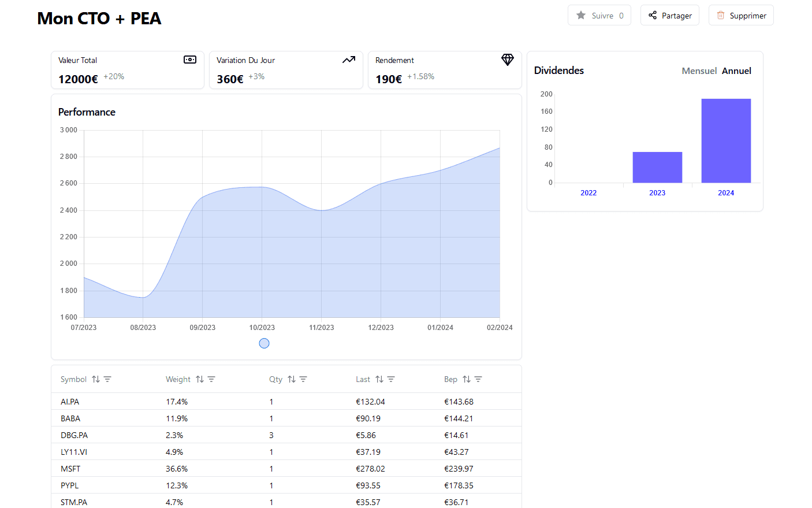
Task: Click the trash icon next to Supprimer
Action: [x=721, y=16]
